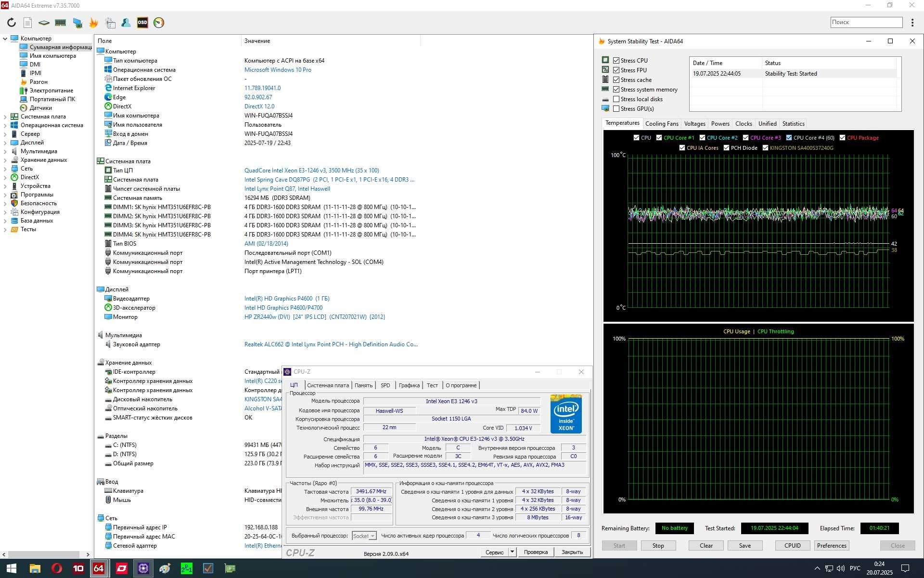Select the Разгон item in the tree
Image resolution: width=924 pixels, height=578 pixels.
(38, 82)
